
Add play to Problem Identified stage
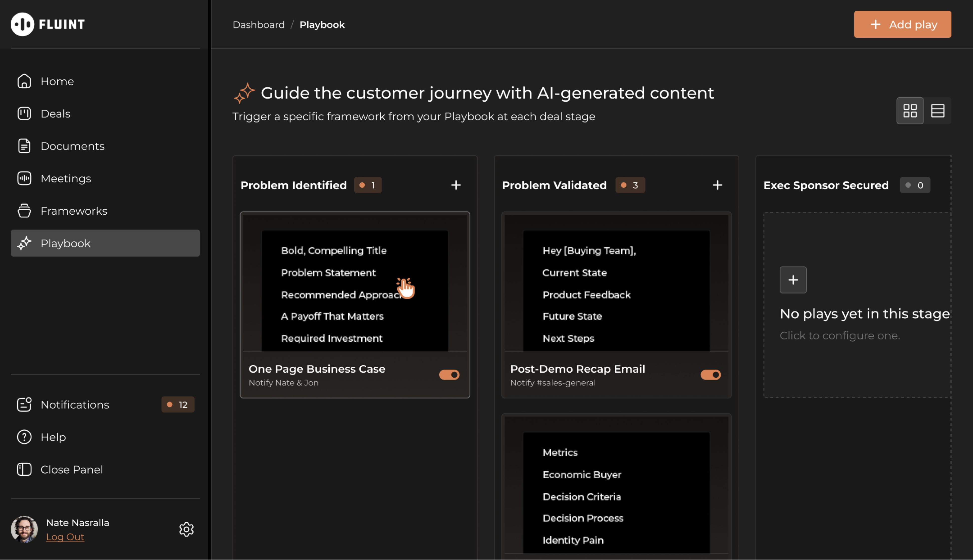(456, 185)
